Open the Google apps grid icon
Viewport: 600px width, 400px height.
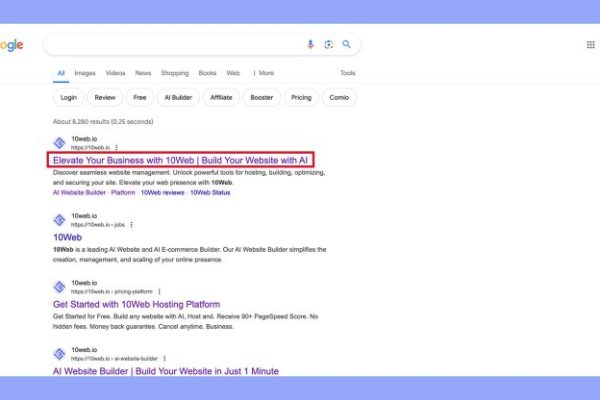(590, 45)
